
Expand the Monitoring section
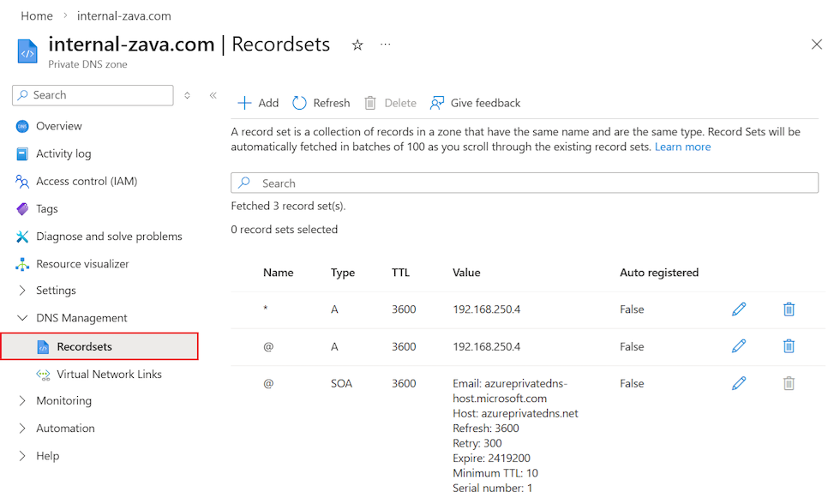(x=64, y=400)
